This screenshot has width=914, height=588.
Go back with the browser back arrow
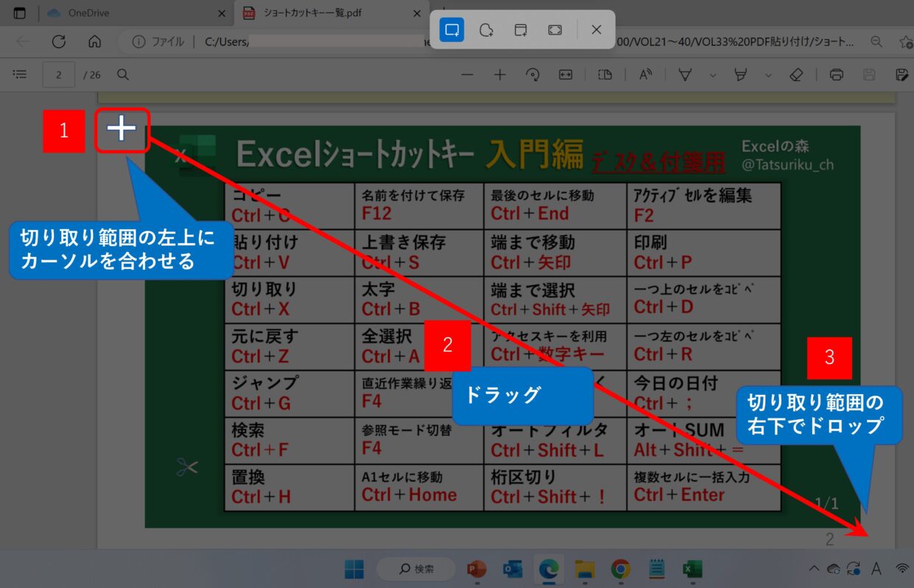(23, 42)
